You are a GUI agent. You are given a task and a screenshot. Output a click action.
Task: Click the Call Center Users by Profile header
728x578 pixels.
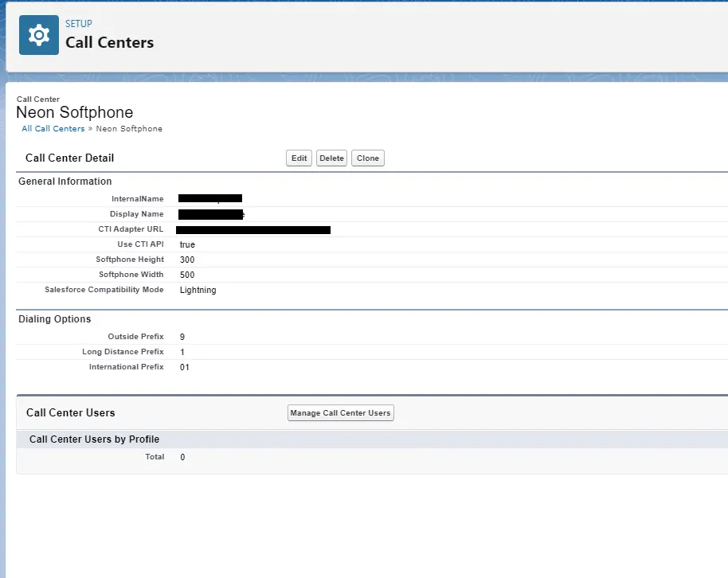(94, 439)
